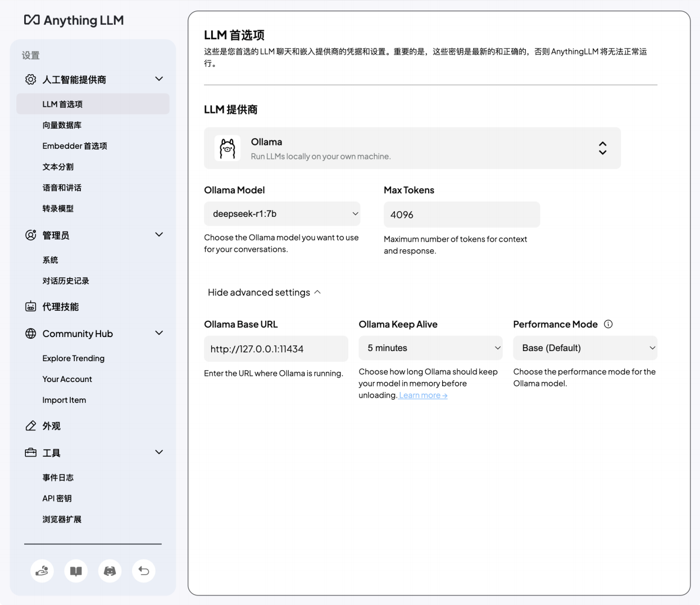Click the LLM 首选项 page heading
Image resolution: width=700 pixels, height=605 pixels.
(x=234, y=35)
